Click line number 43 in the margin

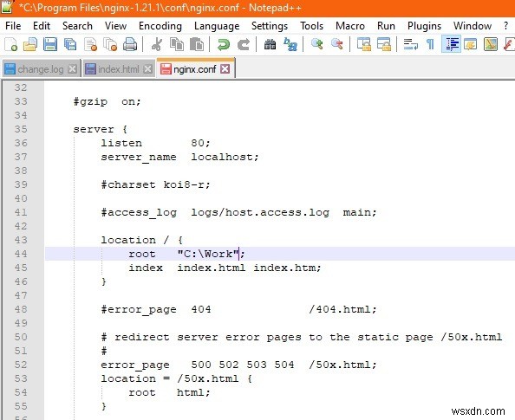click(21, 240)
